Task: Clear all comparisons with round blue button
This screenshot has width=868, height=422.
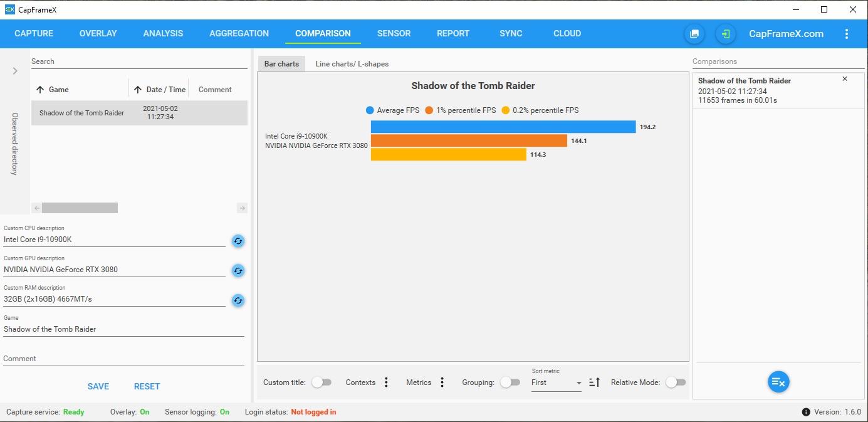Action: 778,382
